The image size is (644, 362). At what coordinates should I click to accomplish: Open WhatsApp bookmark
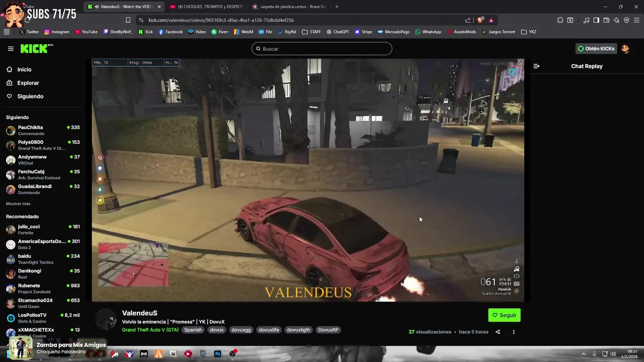pos(428,32)
